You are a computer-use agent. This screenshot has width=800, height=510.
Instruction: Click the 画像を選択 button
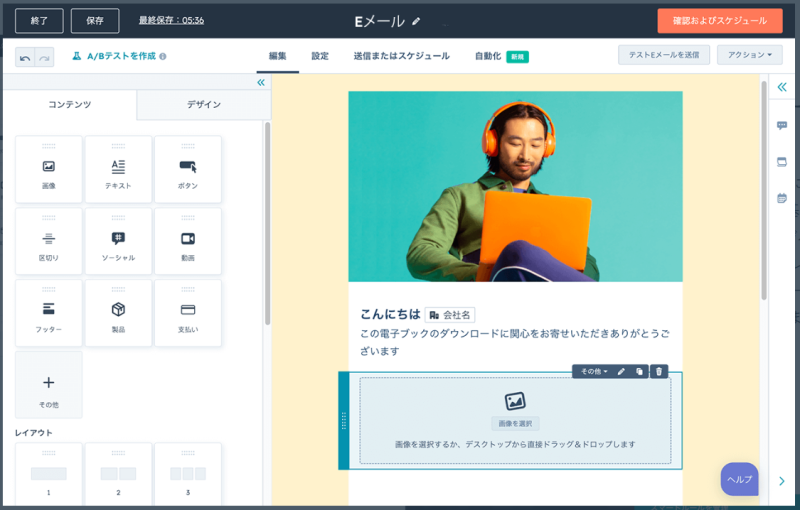pyautogui.click(x=515, y=423)
